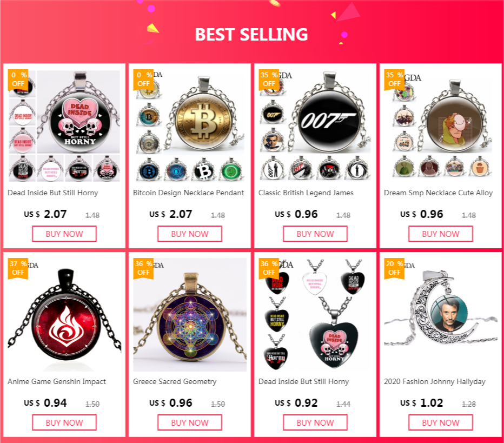Click BUY NOW under Classic British Legend James
Viewport: 504px width, 443px height.
tap(315, 234)
